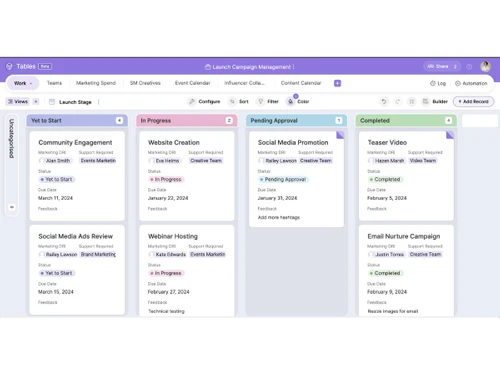Open the help icon beside Share
Screen dimensions: 500x375
pos(469,67)
